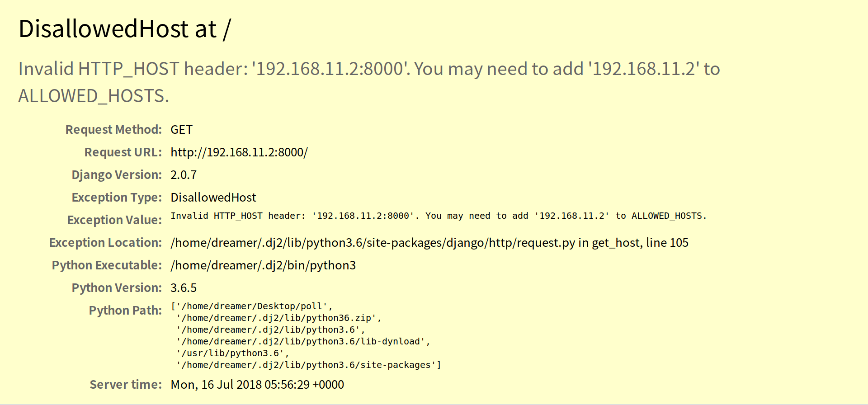Click the GET request method value

click(181, 130)
